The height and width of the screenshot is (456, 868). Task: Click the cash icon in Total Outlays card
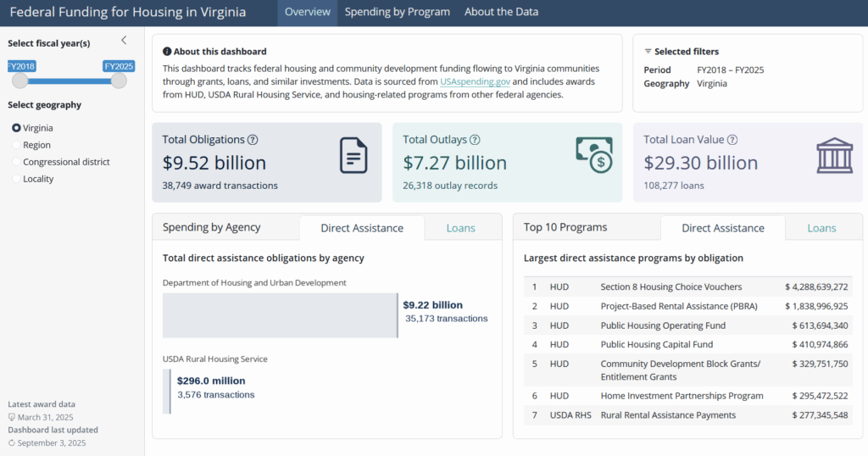(x=593, y=153)
